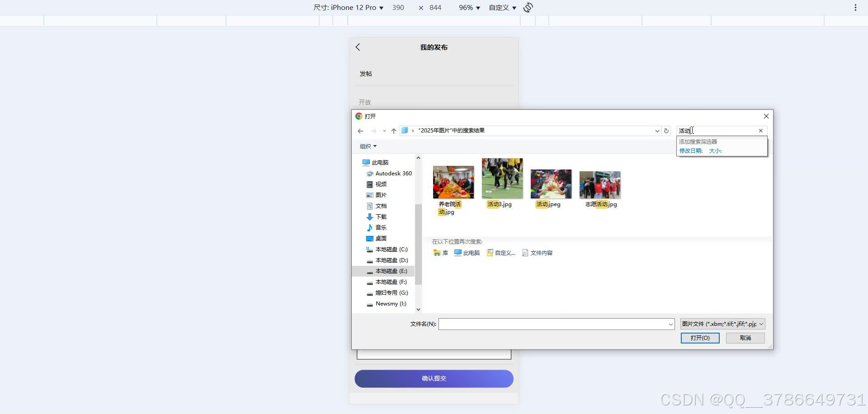
Task: Click the back arrow in the open dialog
Action: 360,131
